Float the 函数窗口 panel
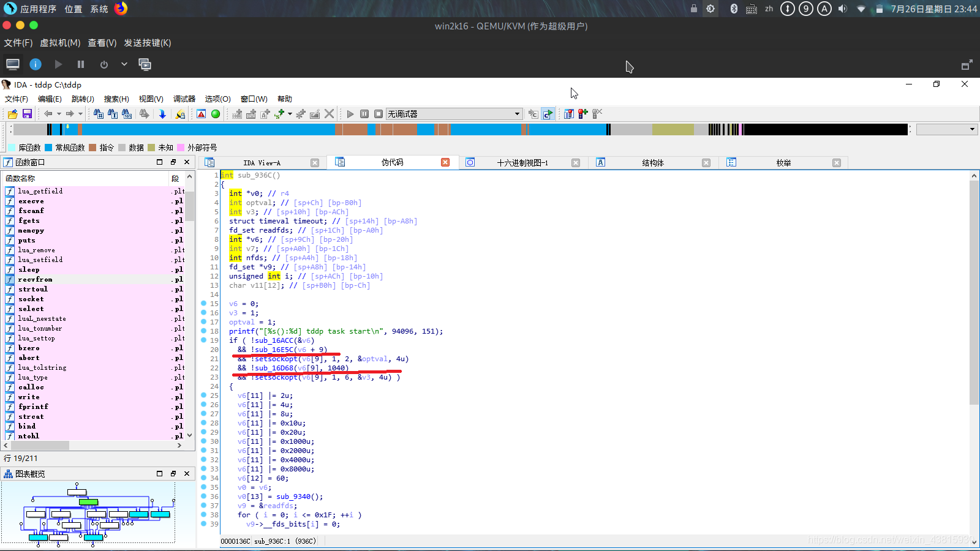 pos(173,162)
